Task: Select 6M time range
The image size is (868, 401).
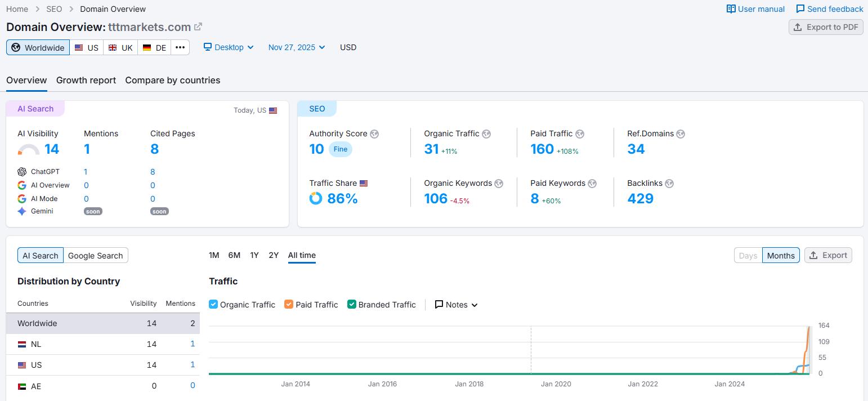Action: coord(234,255)
